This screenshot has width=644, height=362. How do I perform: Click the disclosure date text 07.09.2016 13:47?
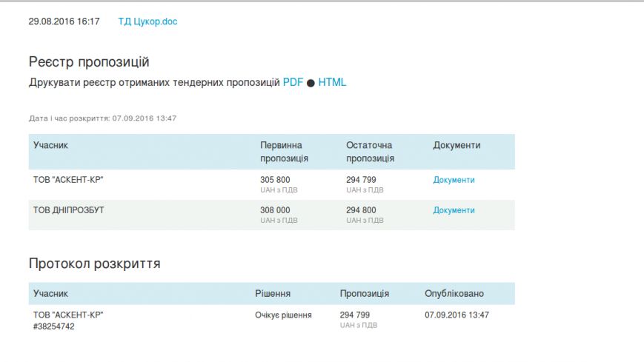[x=145, y=118]
